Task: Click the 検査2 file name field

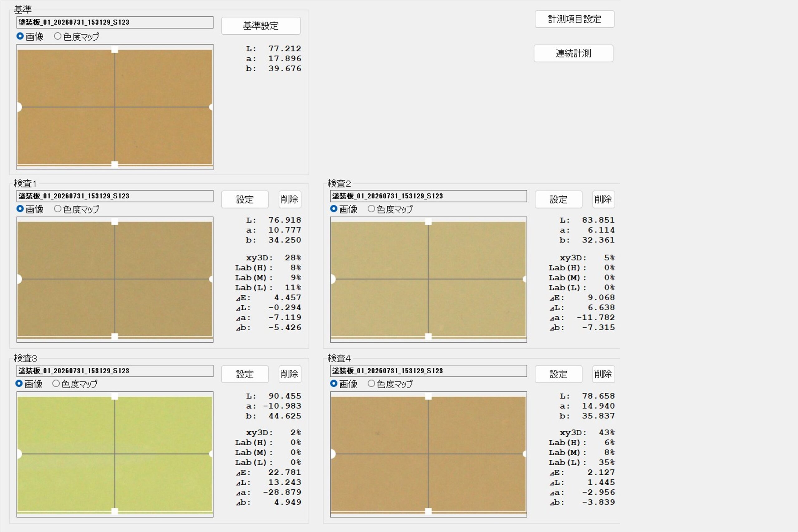Action: [429, 196]
